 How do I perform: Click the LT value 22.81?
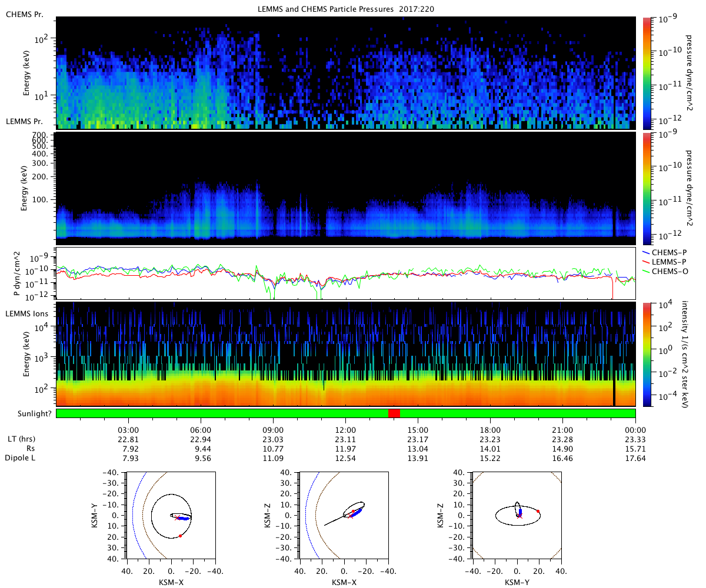tap(129, 439)
